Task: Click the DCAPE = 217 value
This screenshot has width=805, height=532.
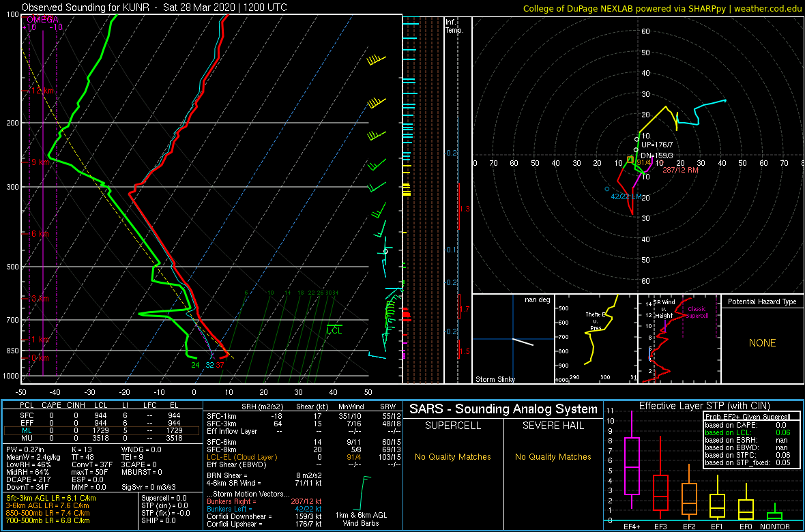Action: 29,479
